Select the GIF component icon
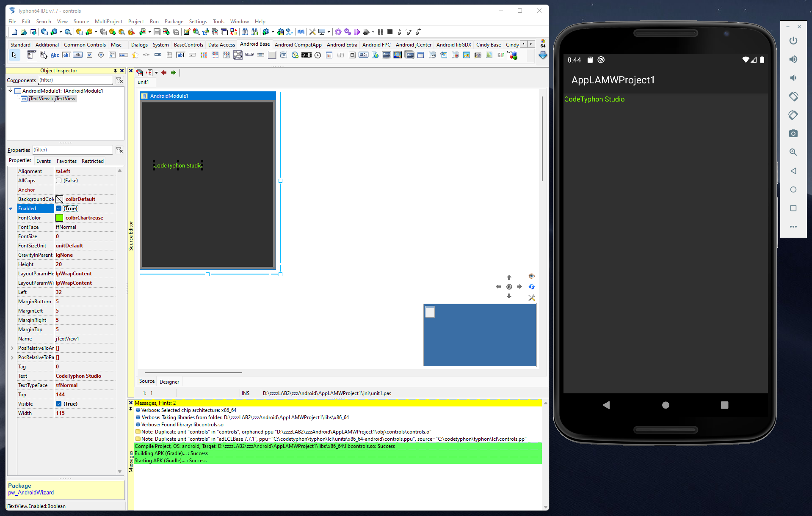The height and width of the screenshot is (516, 812). point(501,55)
